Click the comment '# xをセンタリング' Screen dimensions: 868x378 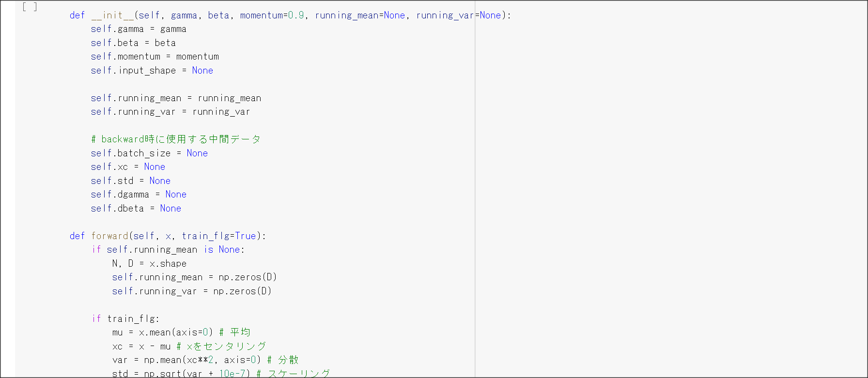(x=221, y=347)
